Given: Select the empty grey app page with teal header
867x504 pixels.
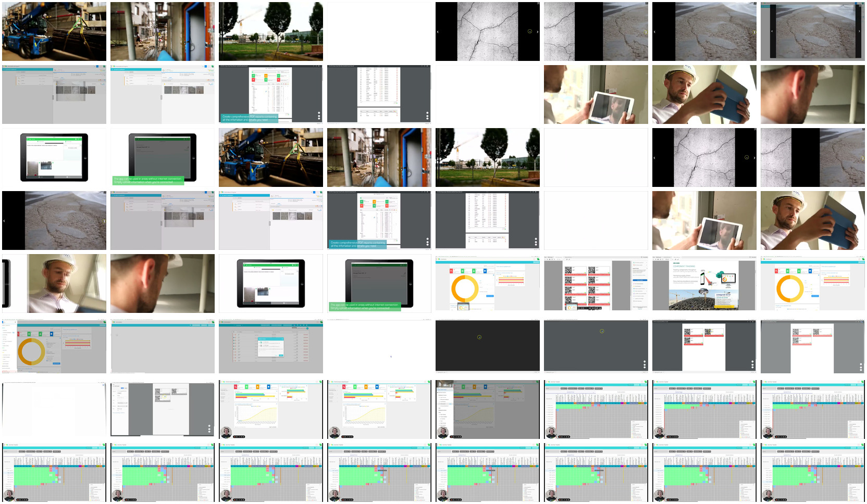Looking at the screenshot, I should 163,346.
